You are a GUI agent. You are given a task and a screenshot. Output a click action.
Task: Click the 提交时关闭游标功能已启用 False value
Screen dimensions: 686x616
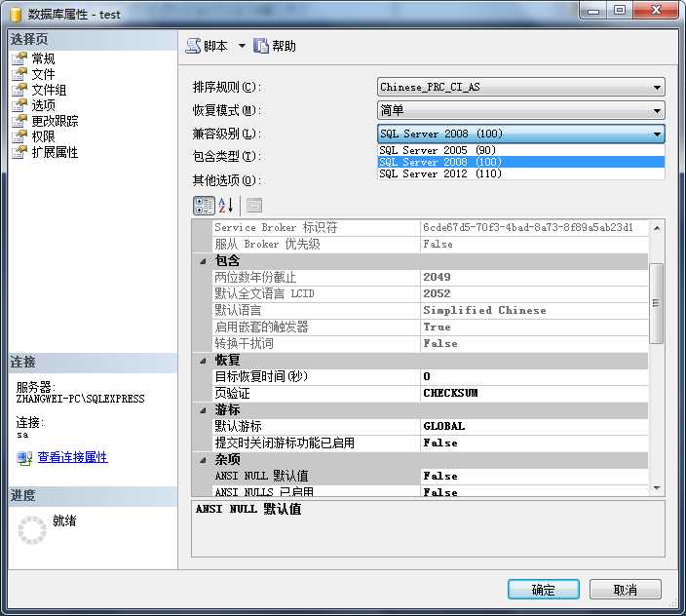[x=534, y=443]
